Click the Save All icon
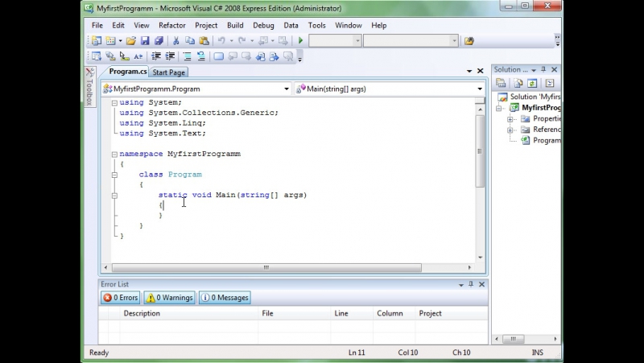The height and width of the screenshot is (363, 644). point(159,41)
